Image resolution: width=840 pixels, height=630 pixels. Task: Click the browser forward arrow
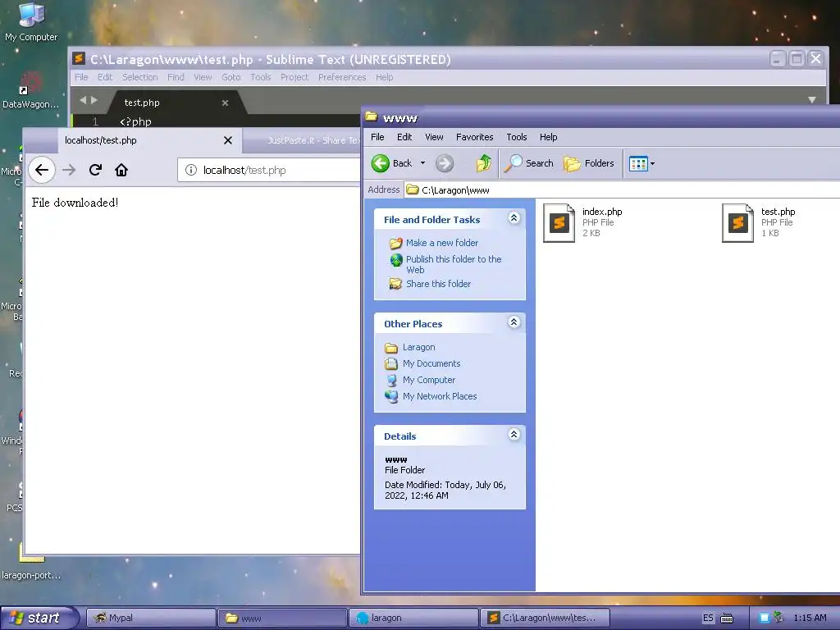69,170
